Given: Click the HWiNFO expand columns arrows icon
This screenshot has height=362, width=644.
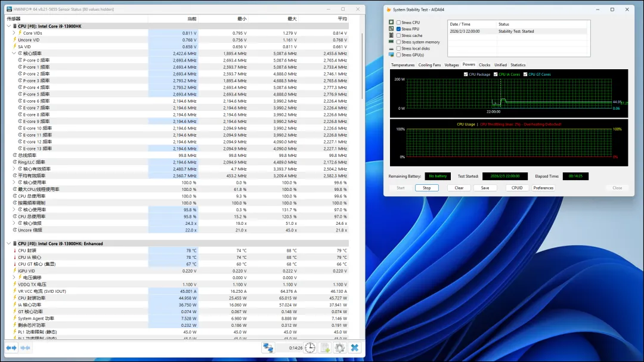Looking at the screenshot, I should (x=10, y=348).
